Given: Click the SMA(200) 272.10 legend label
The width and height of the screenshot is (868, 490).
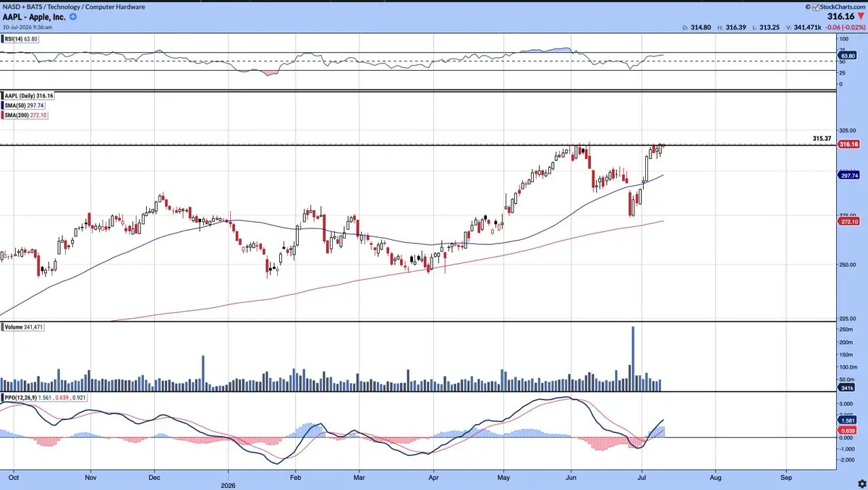Looking at the screenshot, I should pos(25,115).
